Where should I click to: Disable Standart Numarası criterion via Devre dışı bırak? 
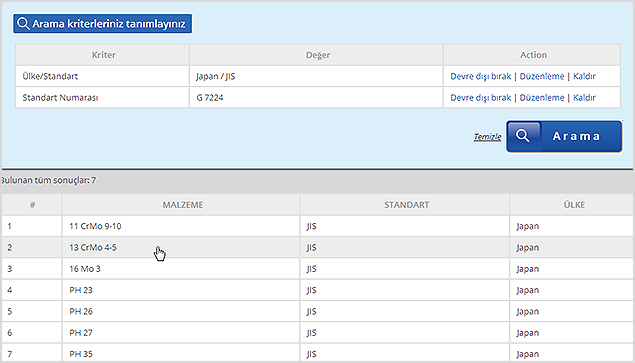tap(480, 98)
